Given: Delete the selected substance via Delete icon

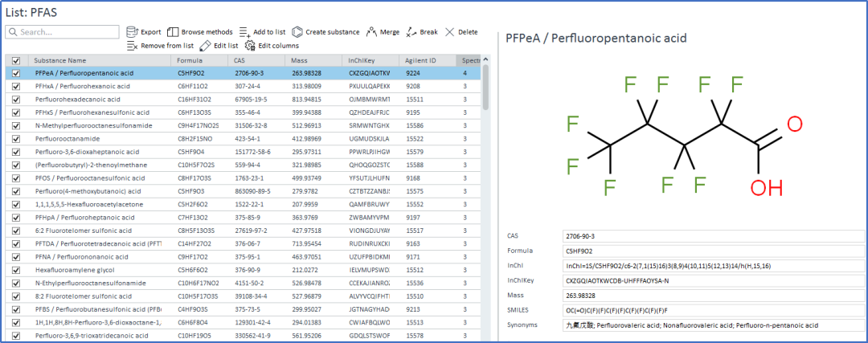Looking at the screenshot, I should (x=449, y=32).
